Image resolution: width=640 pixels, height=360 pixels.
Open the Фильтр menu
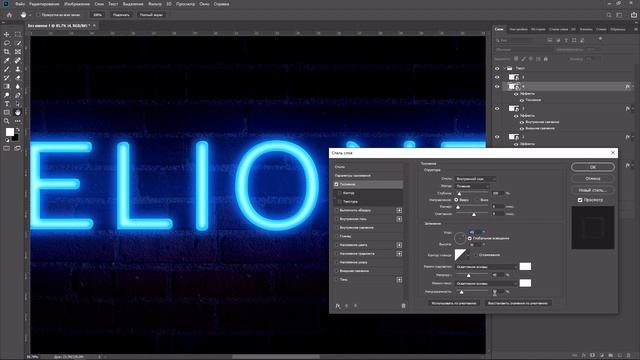[x=155, y=4]
